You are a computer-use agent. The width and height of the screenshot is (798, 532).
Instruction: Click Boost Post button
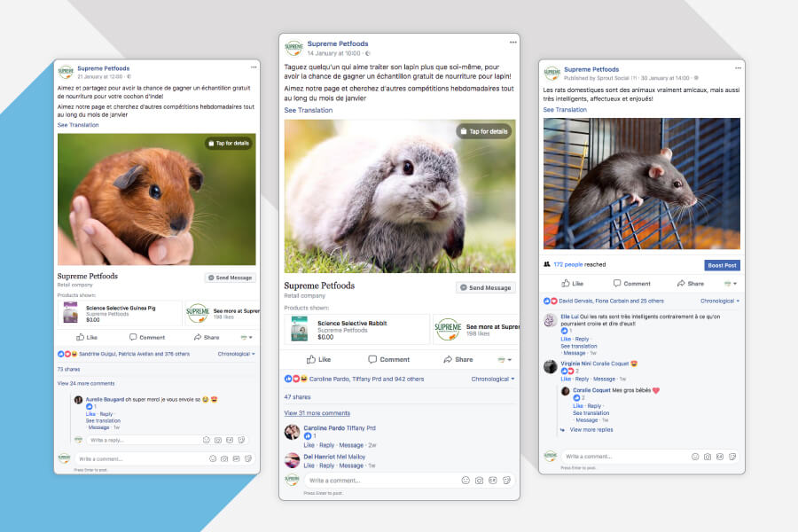722,265
